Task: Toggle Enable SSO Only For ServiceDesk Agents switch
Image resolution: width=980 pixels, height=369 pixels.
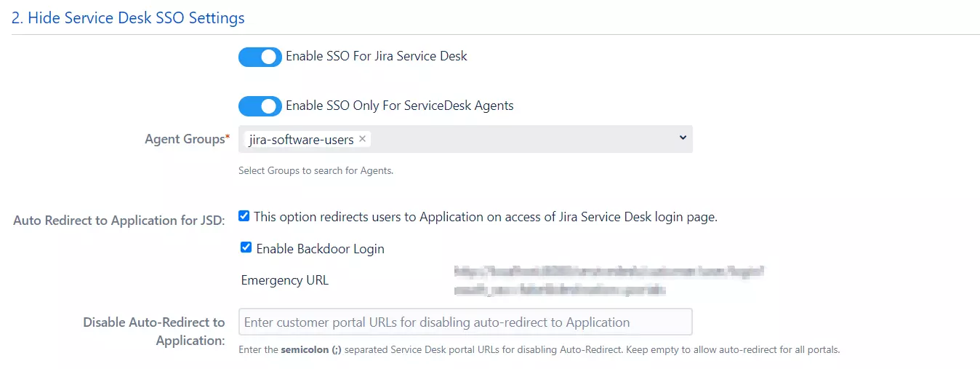Action: point(260,106)
